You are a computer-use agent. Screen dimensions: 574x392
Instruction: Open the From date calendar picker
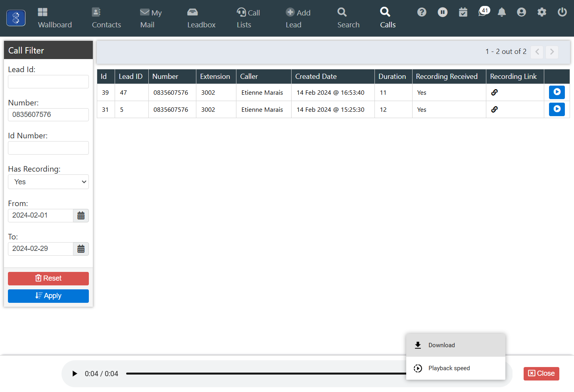81,216
